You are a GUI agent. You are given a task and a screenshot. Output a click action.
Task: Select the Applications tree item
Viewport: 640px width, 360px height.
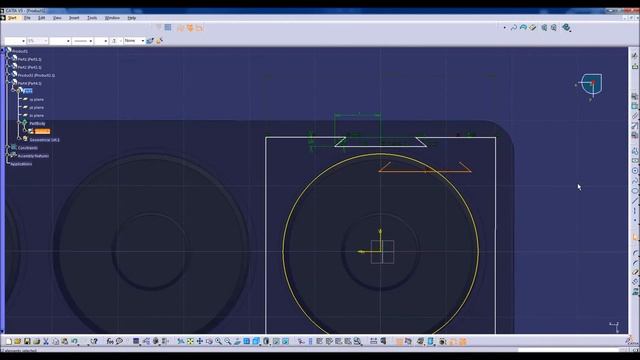(x=21, y=164)
